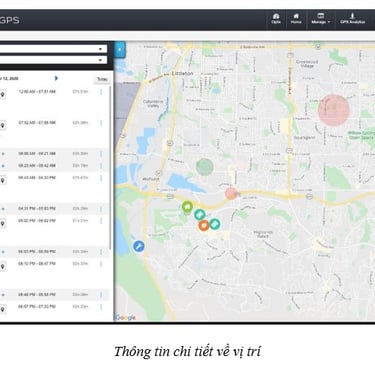Screen dimensions: 375x366
Task: Click the timeline list vertical scrollbar
Action: click(x=111, y=168)
